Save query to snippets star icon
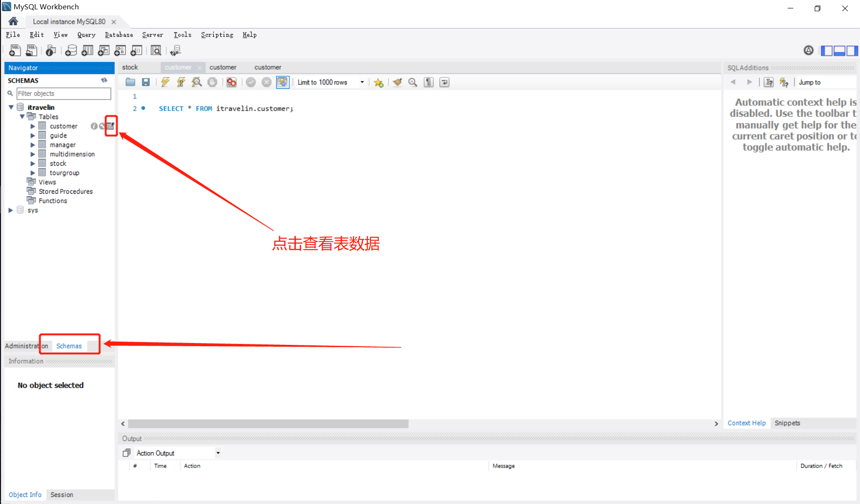This screenshot has width=860, height=504. [378, 83]
